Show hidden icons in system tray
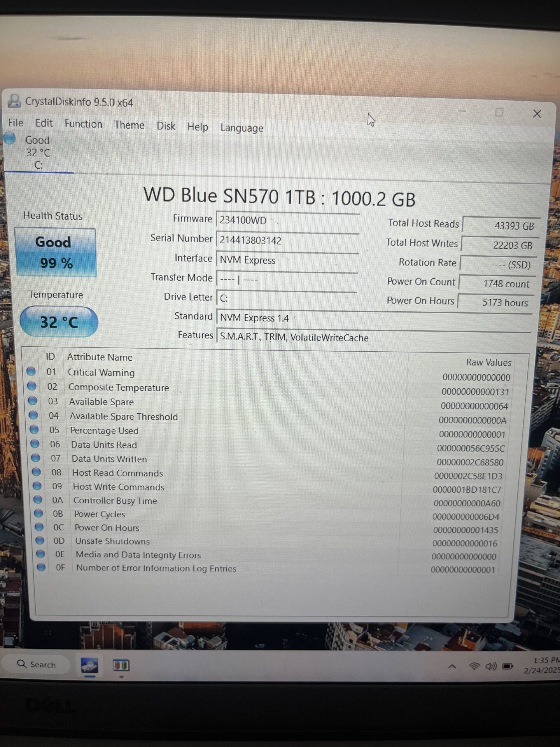The image size is (560, 747). [x=452, y=666]
